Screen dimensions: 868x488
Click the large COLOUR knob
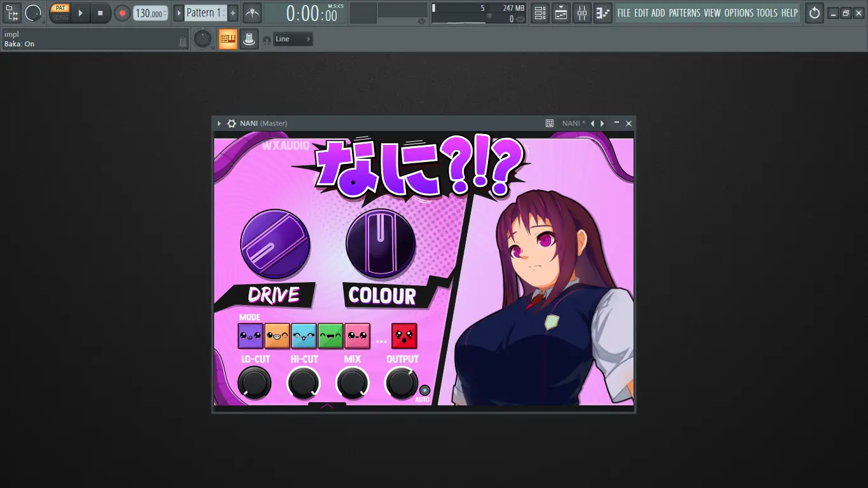tap(381, 243)
